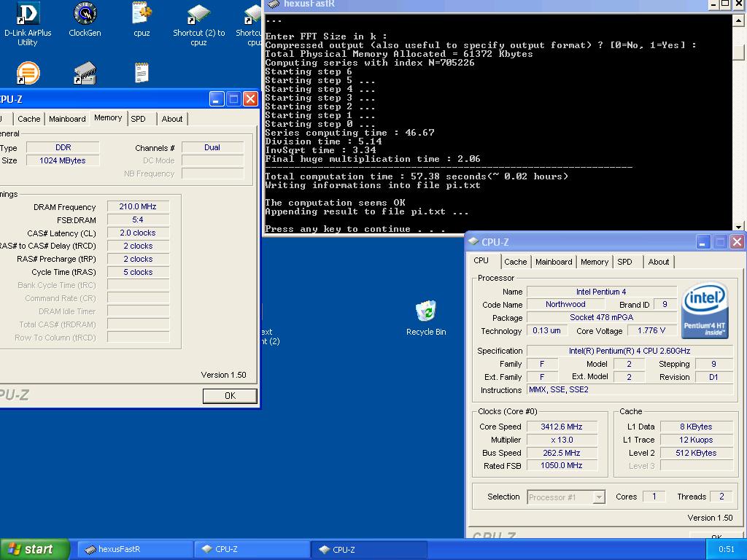This screenshot has width=747, height=560.
Task: Click OK in the left CPU-Z window
Action: click(230, 396)
